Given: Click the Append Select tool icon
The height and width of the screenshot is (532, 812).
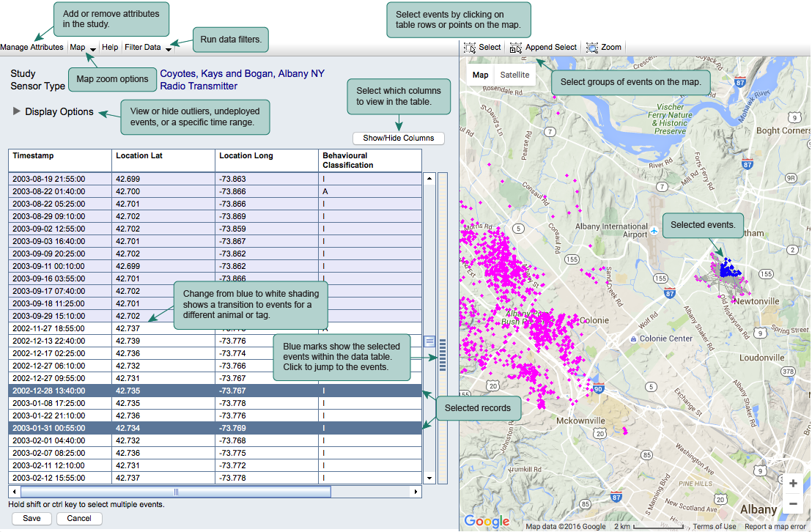Looking at the screenshot, I should coord(515,48).
